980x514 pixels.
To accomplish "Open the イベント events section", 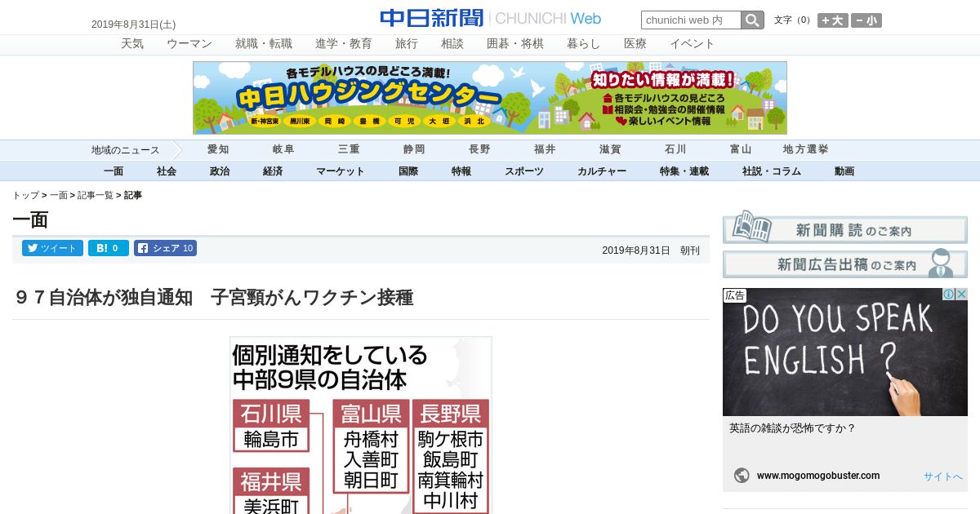I will click(693, 44).
